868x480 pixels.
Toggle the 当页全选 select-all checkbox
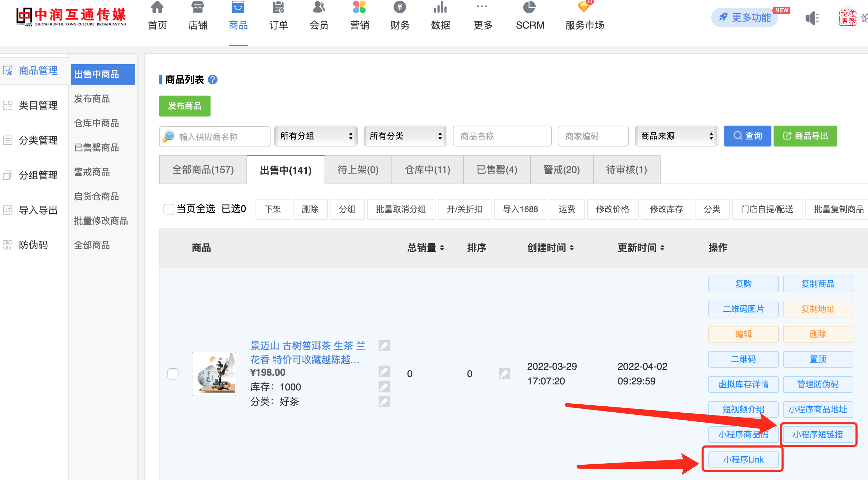tap(169, 209)
